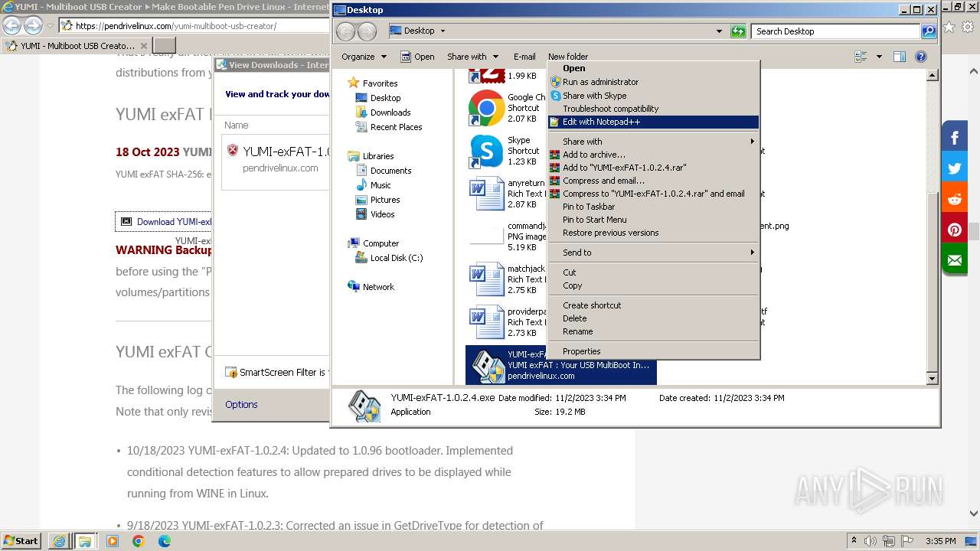Choose 'Restore previous versions' entry
Image resolution: width=980 pixels, height=551 pixels.
[x=653, y=233]
